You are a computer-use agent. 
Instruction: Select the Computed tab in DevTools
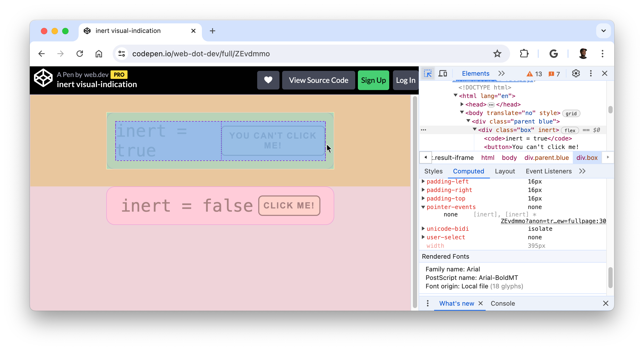coord(469,171)
